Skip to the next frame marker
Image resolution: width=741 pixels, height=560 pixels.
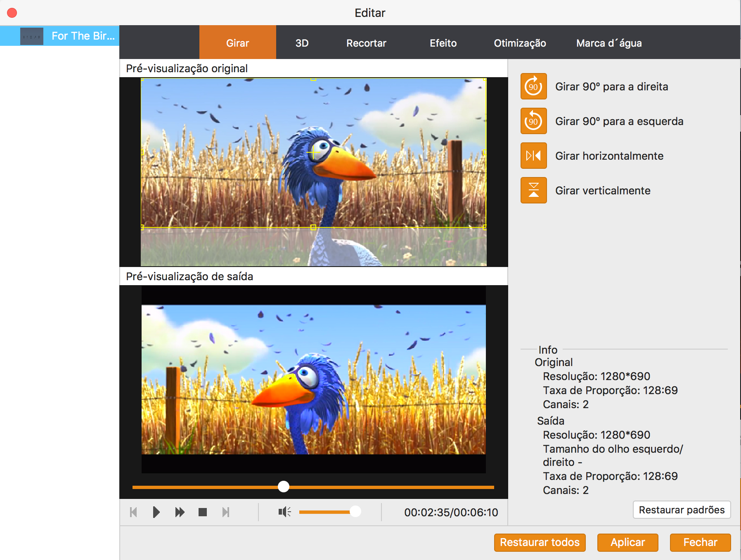225,512
